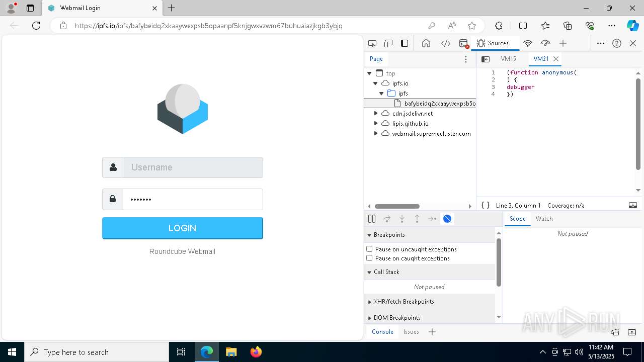Step over next function call
644x362 pixels.
pos(387,219)
